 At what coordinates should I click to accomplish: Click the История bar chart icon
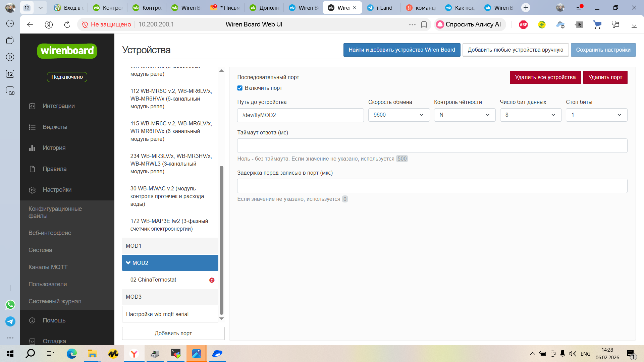[32, 148]
